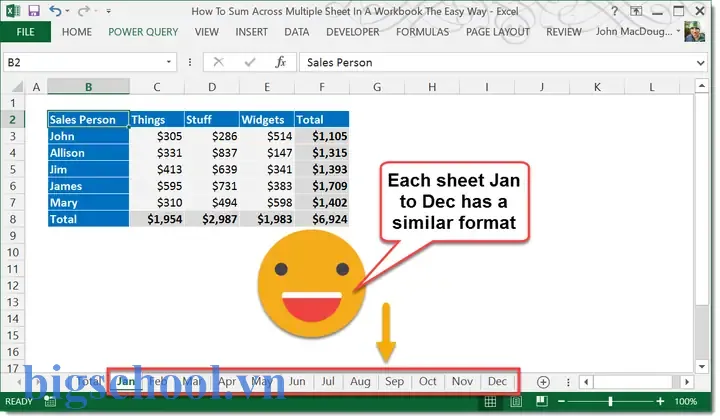Viewport: 720px width, 420px height.
Task: Select column B header
Action: [x=88, y=86]
